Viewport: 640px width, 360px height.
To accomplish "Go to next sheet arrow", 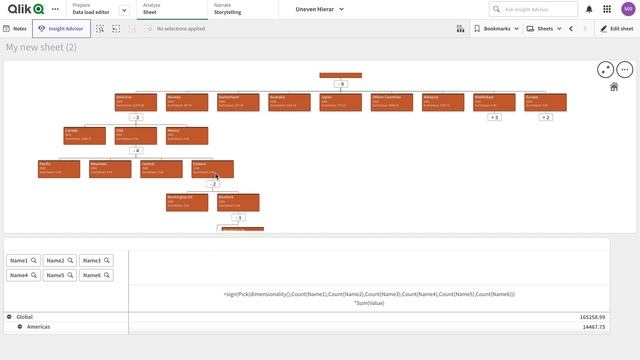I will coord(585,29).
